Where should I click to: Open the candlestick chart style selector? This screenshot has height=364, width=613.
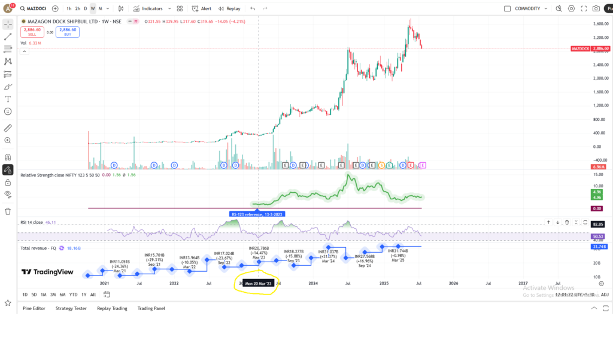click(x=121, y=8)
